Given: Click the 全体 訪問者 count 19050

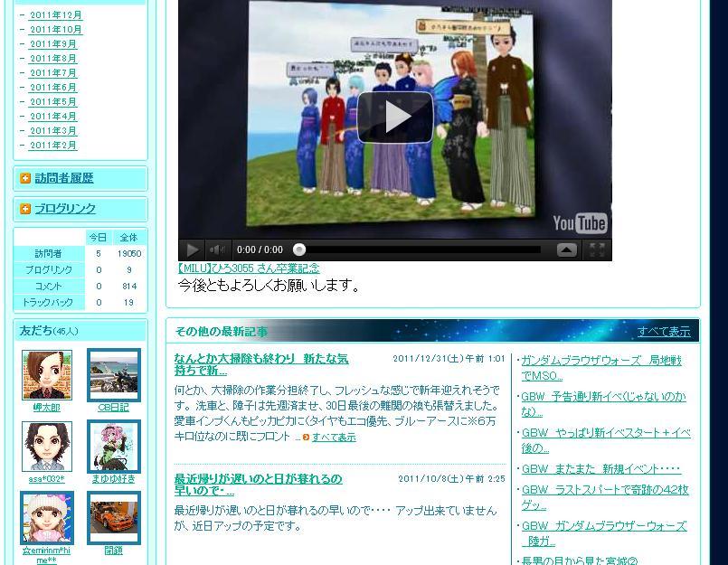Looking at the screenshot, I should tap(129, 254).
